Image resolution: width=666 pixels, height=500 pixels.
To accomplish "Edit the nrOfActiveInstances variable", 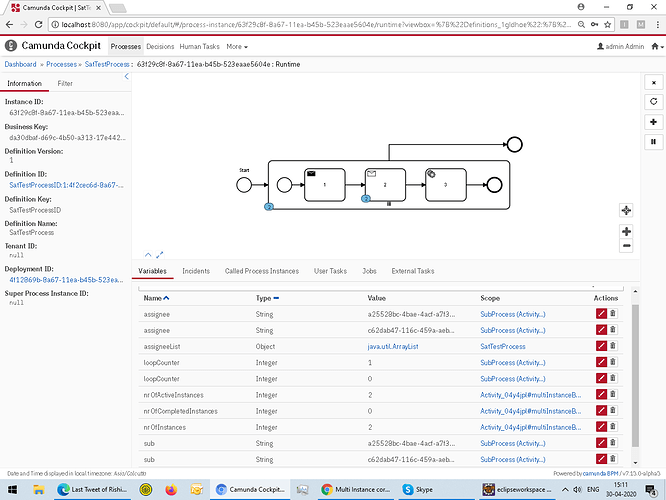I will tap(601, 395).
